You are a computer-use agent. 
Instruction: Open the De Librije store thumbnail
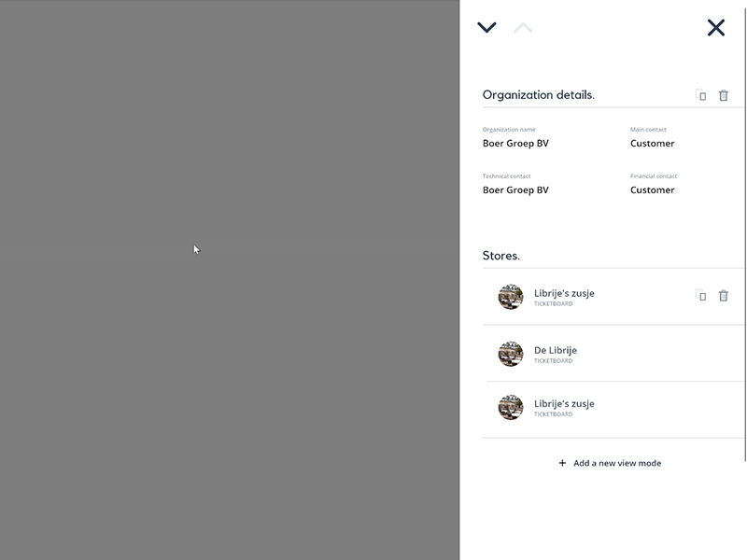[x=511, y=354]
